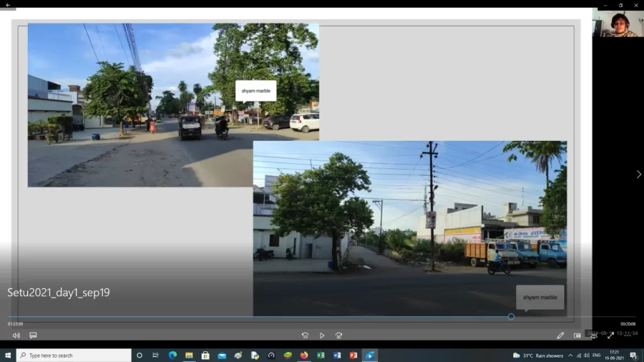This screenshot has width=644, height=362.
Task: Expand hidden system tray icons
Action: [570, 356]
